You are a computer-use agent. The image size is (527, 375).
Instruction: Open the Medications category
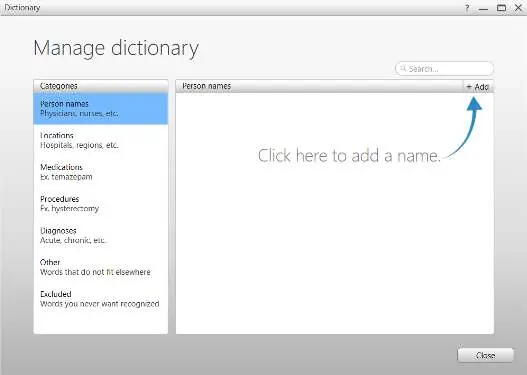pos(100,172)
